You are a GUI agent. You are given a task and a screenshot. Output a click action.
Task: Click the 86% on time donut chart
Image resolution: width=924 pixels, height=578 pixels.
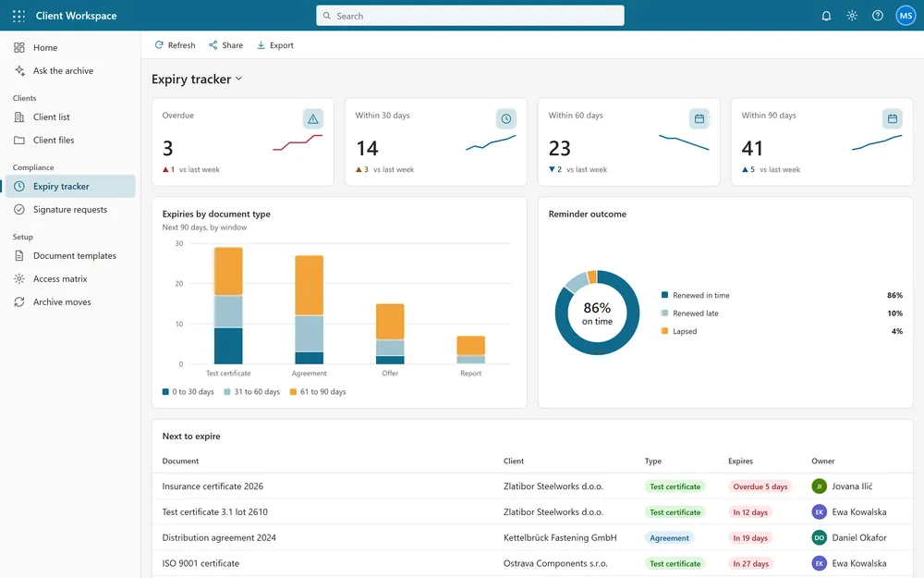click(x=597, y=313)
